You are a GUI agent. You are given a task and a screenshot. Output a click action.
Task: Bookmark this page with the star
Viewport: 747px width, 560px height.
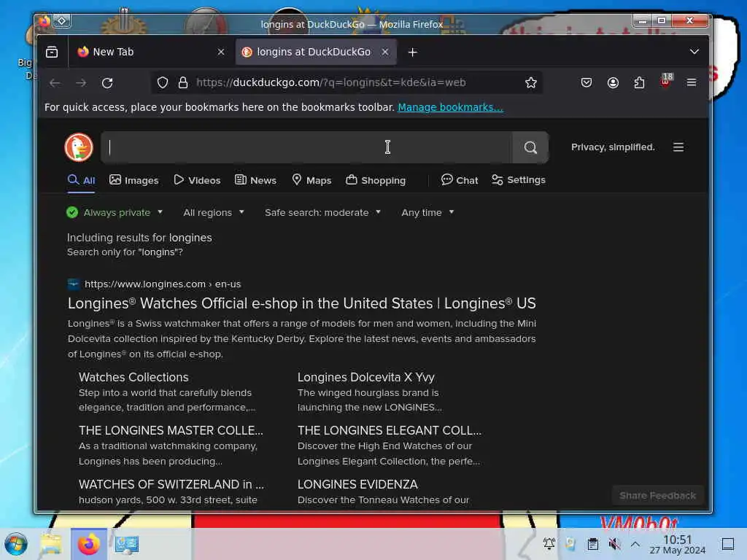[531, 83]
